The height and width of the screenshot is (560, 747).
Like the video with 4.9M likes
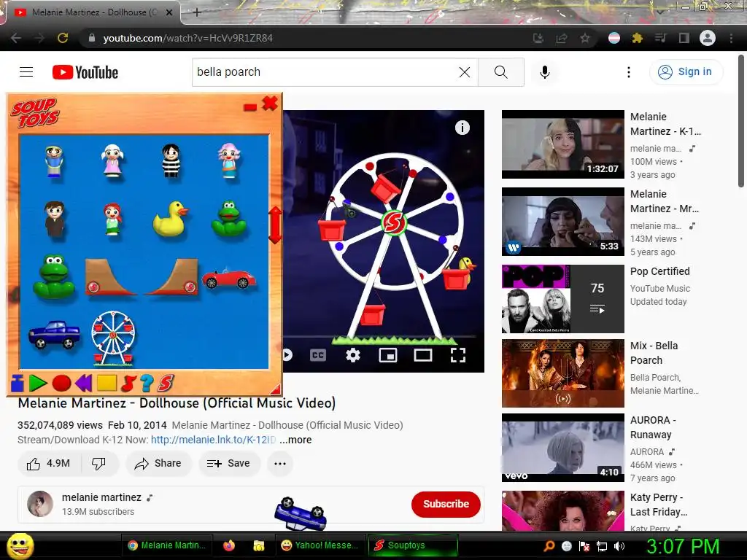[49, 463]
